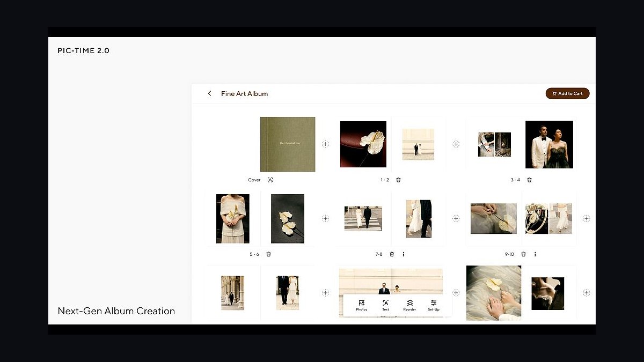The height and width of the screenshot is (362, 644).
Task: Select the anthurium flower photo on page 1
Action: (363, 144)
